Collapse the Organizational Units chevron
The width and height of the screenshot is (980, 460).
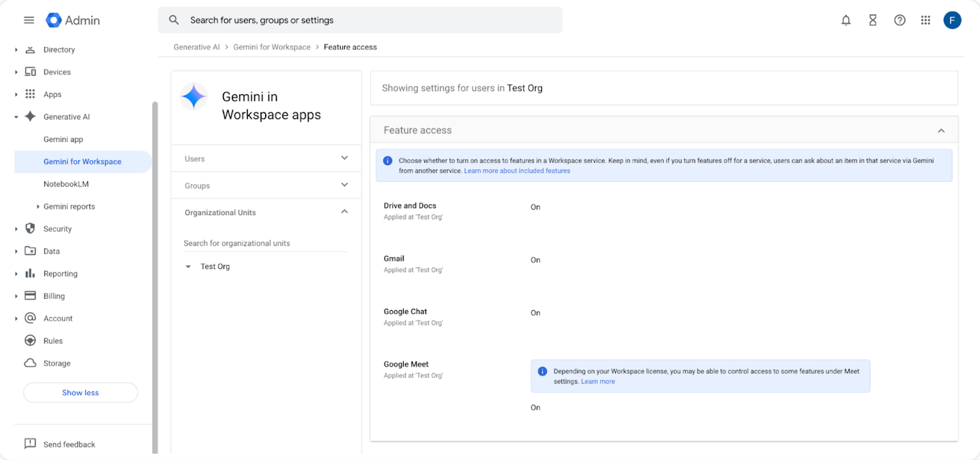(344, 212)
